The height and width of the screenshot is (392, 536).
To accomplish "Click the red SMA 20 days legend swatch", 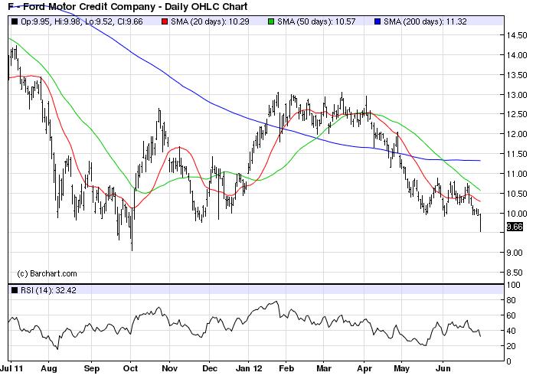I will click(x=167, y=21).
